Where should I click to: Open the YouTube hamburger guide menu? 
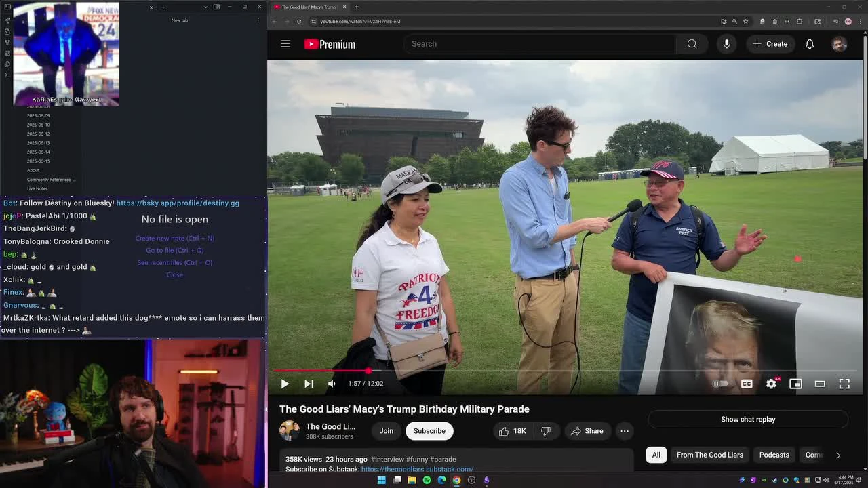[285, 44]
